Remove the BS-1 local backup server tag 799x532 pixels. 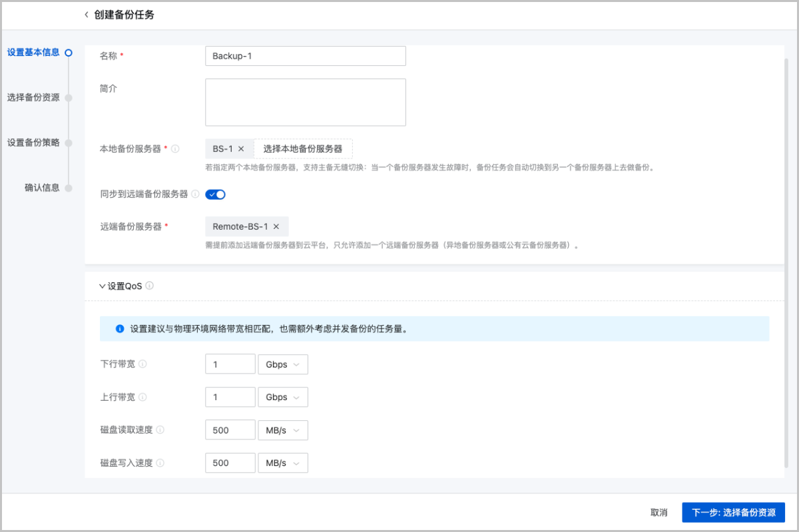point(241,149)
